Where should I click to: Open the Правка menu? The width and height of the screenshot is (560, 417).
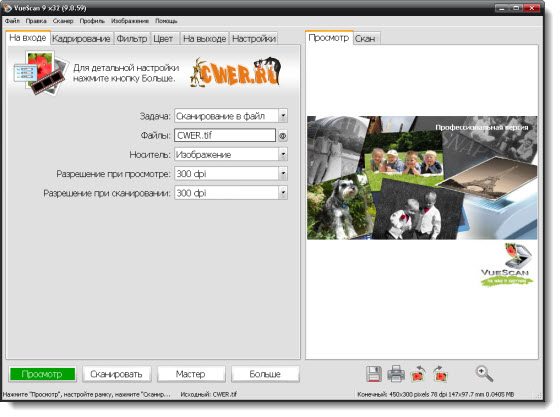[36, 21]
